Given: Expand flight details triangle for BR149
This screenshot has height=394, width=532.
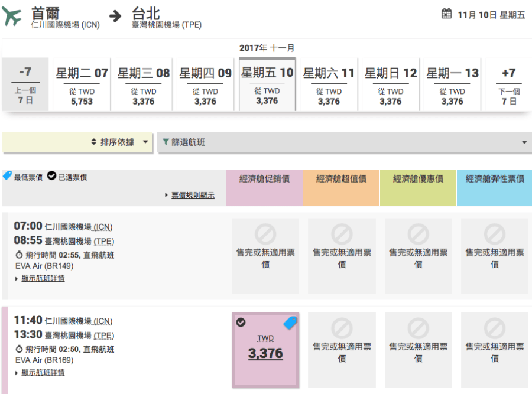Looking at the screenshot, I should click(x=17, y=279).
